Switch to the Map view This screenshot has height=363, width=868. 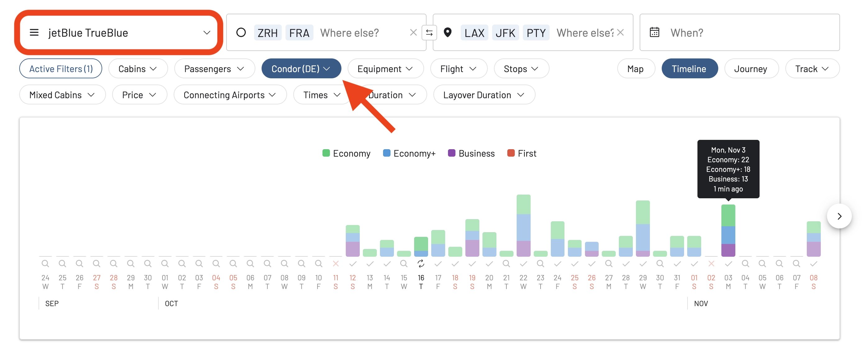(636, 69)
